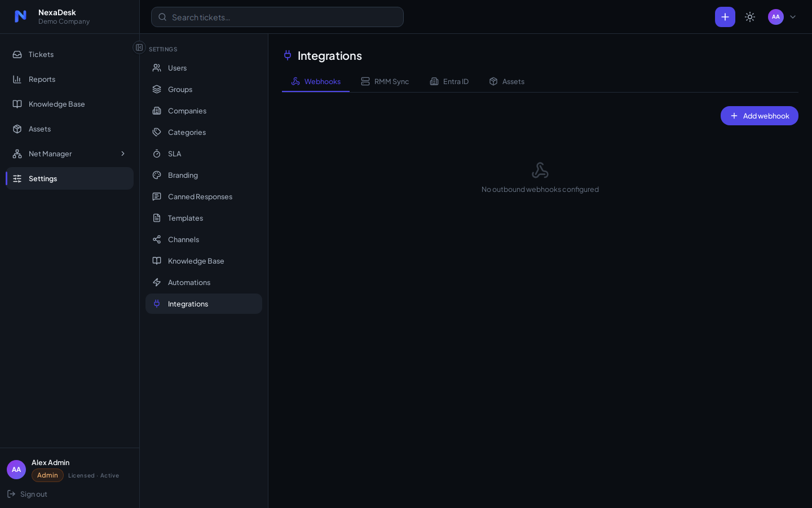Collapse the sidebar with the panel toggle icon
Screen dimensions: 812x508
pos(139,47)
